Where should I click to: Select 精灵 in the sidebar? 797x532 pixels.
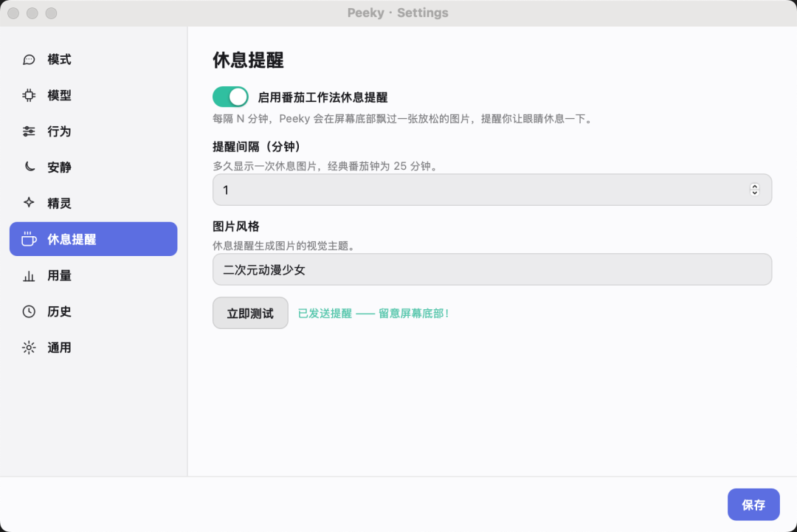pos(94,203)
